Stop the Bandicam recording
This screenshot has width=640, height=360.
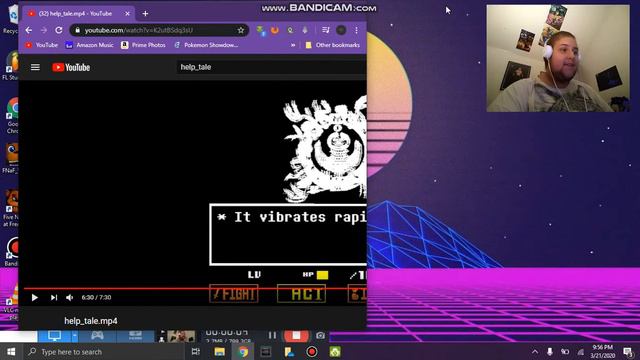coord(296,336)
